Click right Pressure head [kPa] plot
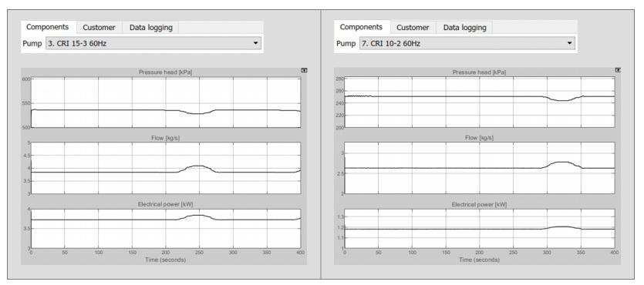The width and height of the screenshot is (644, 285). click(479, 102)
